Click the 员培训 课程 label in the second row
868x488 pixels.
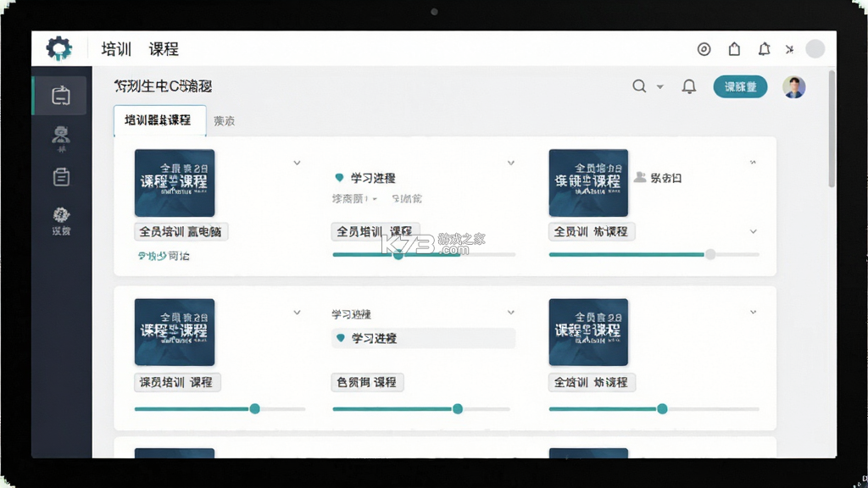[x=177, y=382]
